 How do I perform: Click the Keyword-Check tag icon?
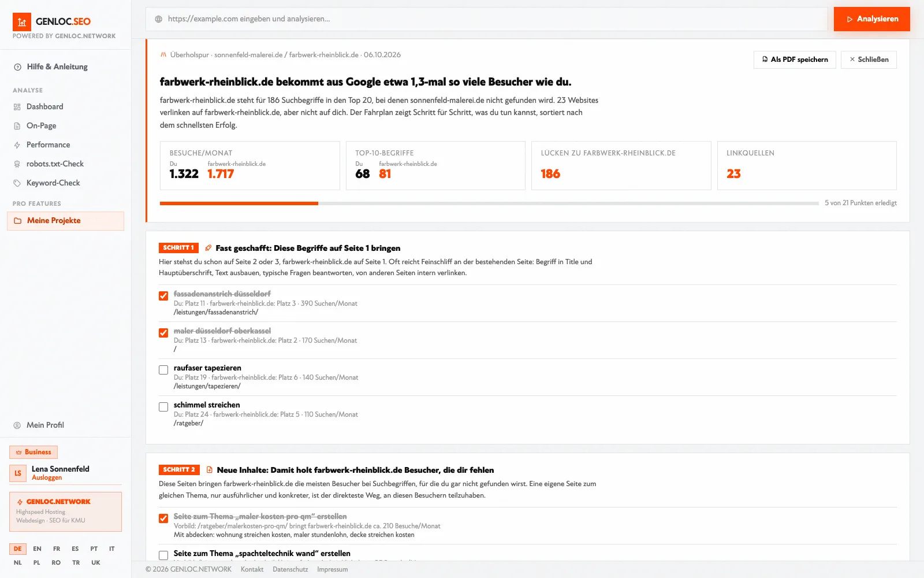coord(17,183)
